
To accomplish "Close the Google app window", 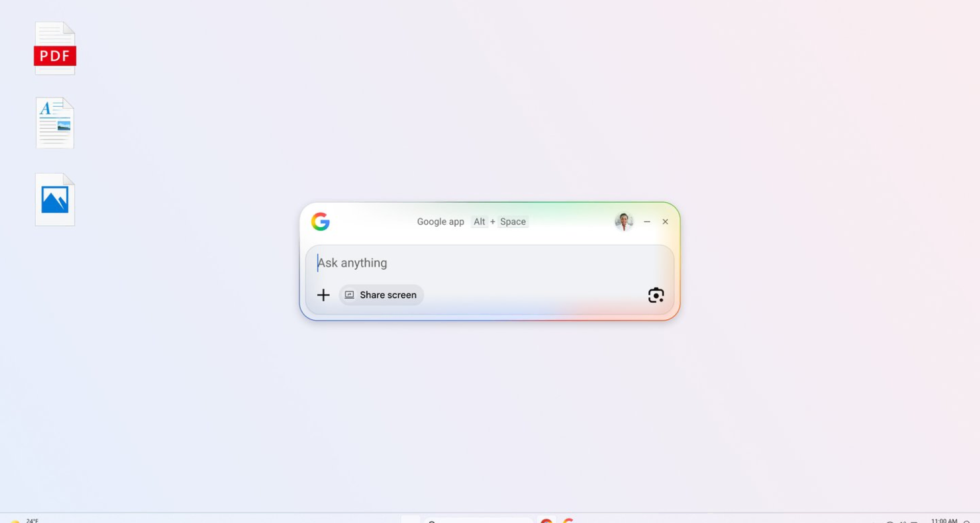I will point(665,222).
